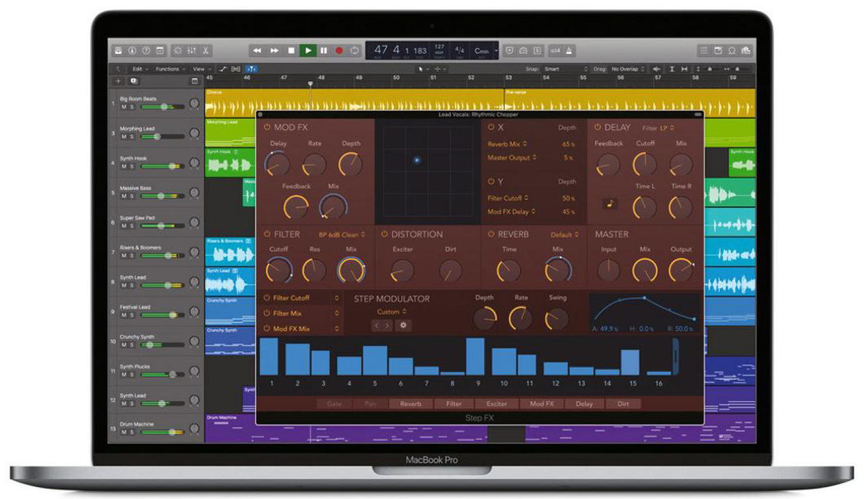Click the duplicate track icon
868x499 pixels.
133,81
